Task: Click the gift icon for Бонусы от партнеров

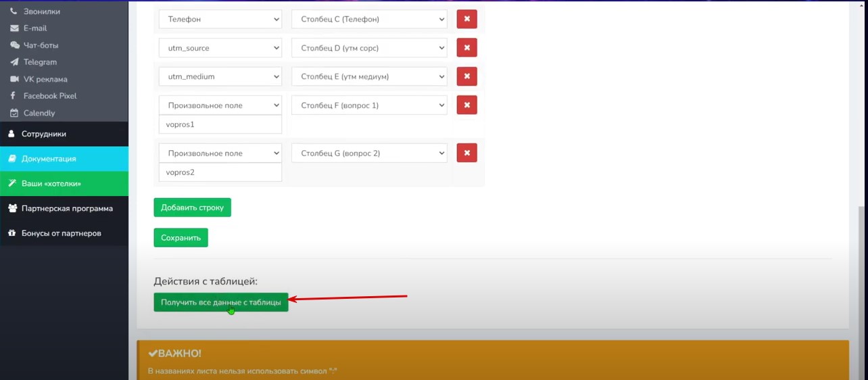Action: (x=11, y=233)
